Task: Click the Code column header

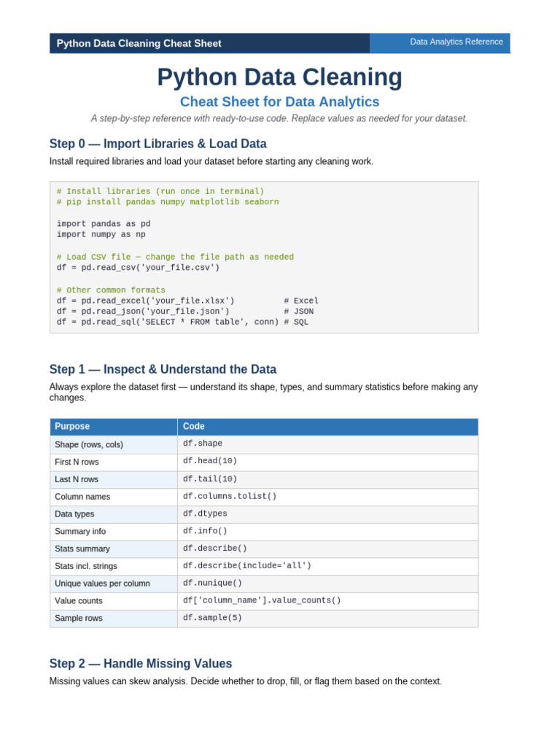Action: [x=327, y=426]
